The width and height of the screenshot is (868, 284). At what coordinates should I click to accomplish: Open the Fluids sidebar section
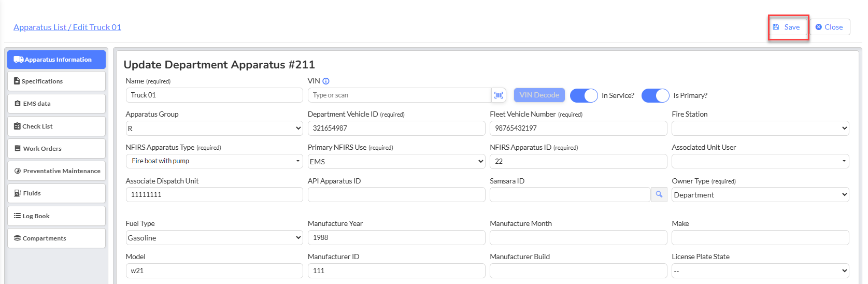coord(56,193)
